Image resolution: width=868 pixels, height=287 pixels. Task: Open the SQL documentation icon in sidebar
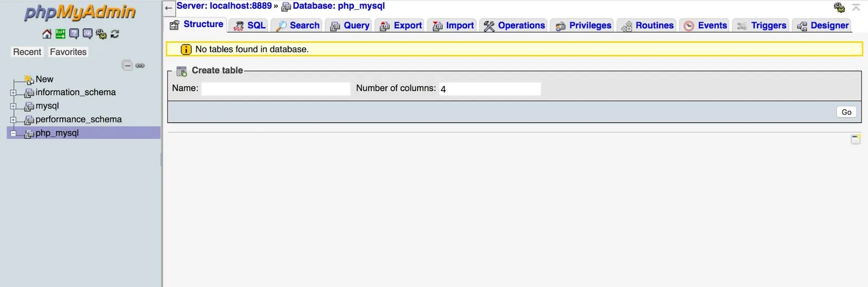click(x=87, y=34)
